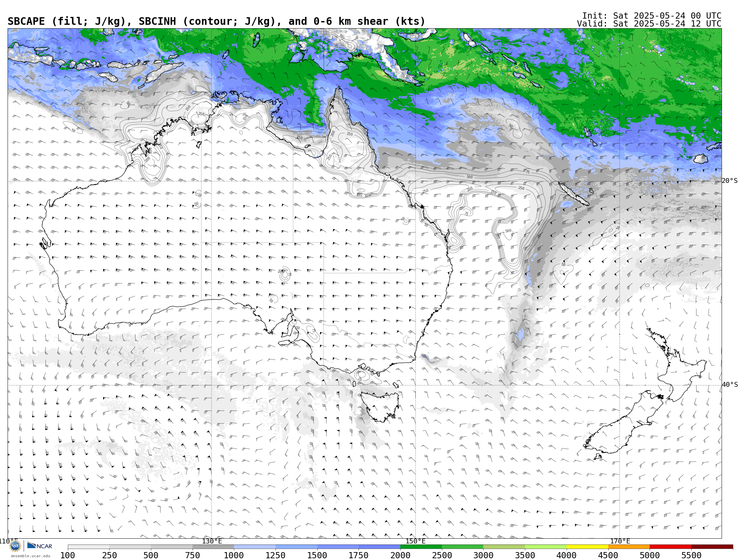Click the colorbar value label 750
Viewport: 744px width, 560px height.
[x=193, y=555]
